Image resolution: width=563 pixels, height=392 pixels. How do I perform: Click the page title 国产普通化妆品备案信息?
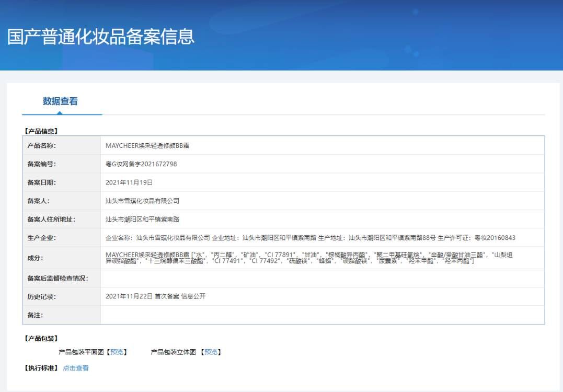point(101,37)
